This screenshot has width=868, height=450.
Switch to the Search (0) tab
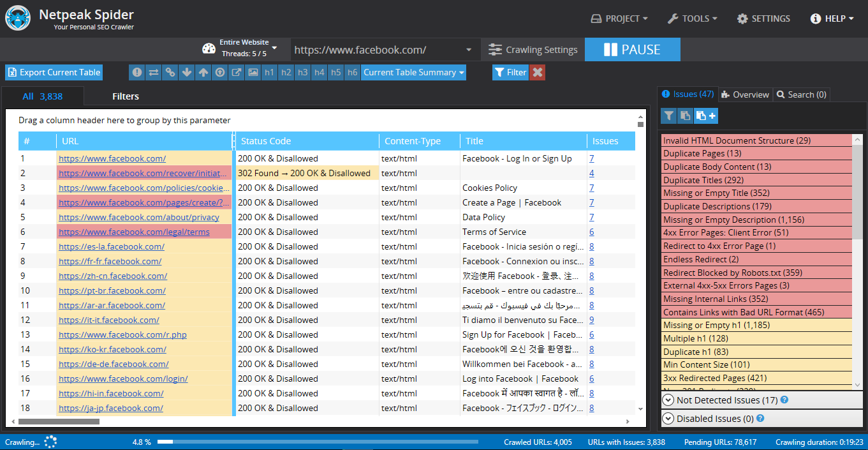pos(802,94)
